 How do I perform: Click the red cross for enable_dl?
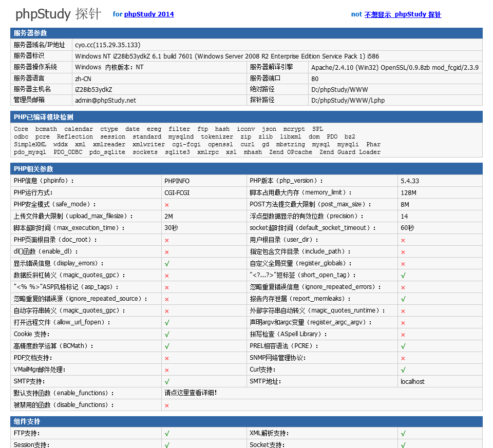[x=167, y=252]
